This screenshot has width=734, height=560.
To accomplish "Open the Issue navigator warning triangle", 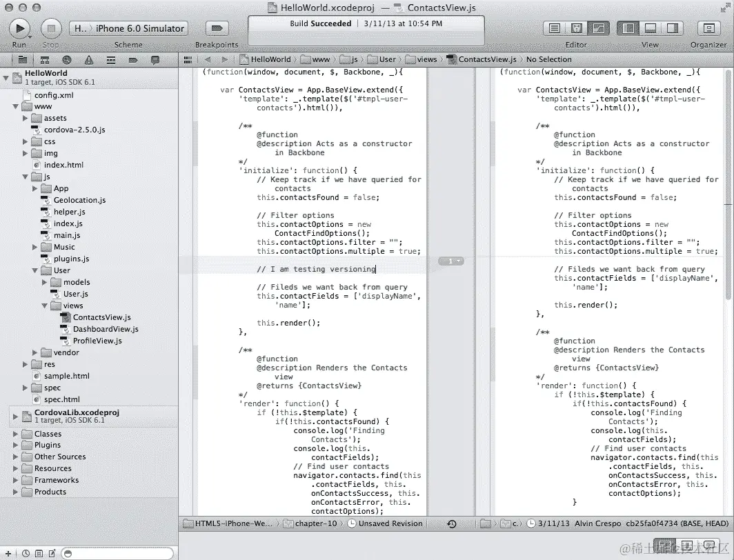I will 88,60.
